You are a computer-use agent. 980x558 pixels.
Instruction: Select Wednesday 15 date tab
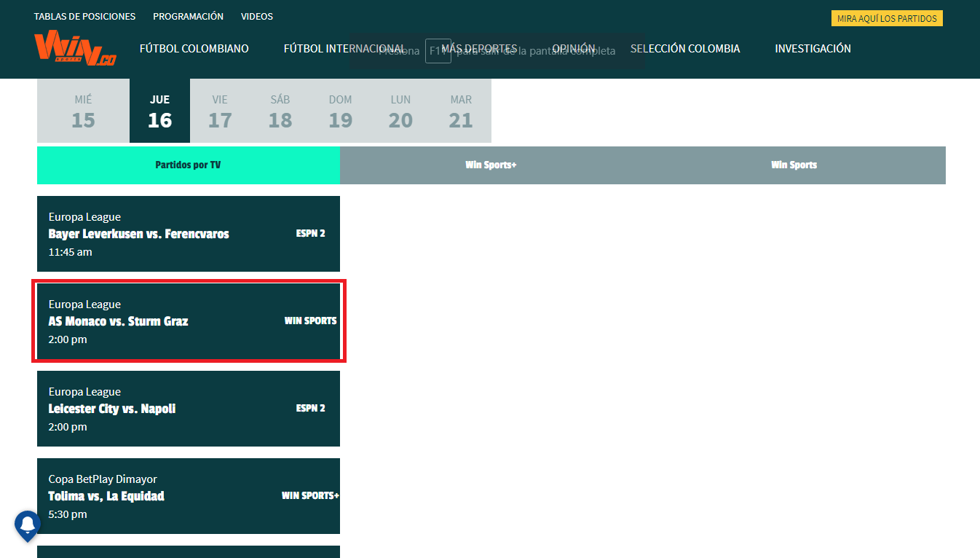[83, 111]
